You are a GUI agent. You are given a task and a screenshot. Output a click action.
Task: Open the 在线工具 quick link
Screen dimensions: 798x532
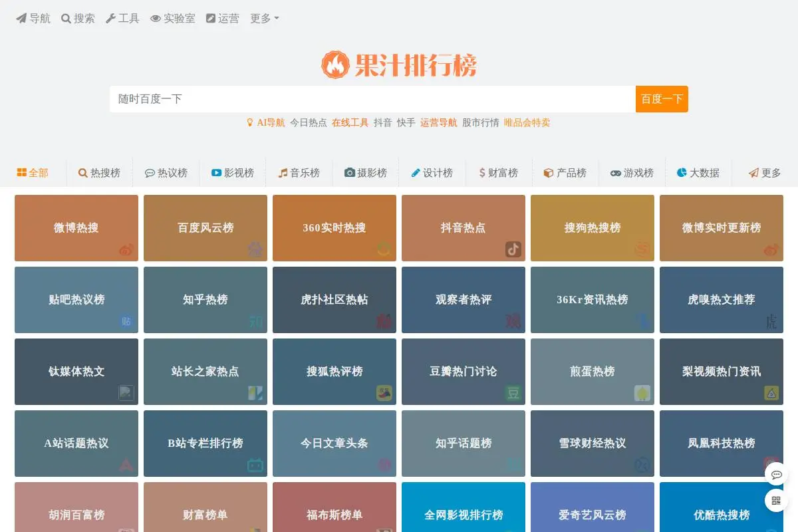click(350, 123)
